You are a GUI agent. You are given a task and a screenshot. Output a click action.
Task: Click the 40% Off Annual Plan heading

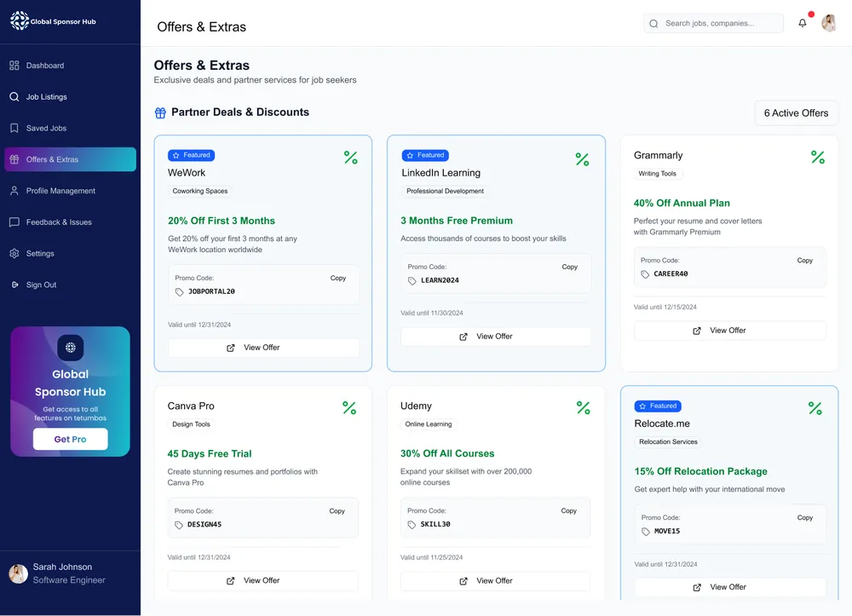pos(682,203)
